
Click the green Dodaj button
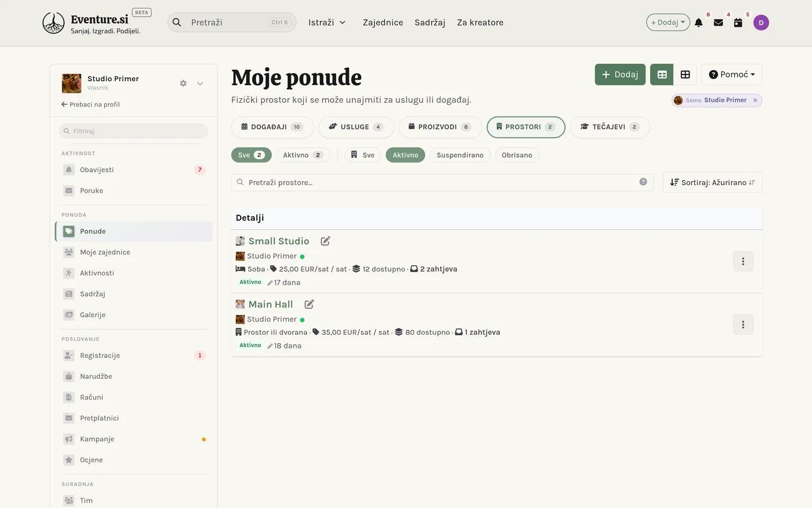point(620,75)
